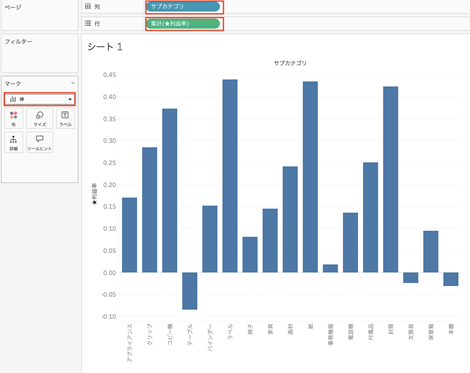Image resolution: width=470 pixels, height=373 pixels.
Task: Open the ラベル mark card button
Action: 65,118
